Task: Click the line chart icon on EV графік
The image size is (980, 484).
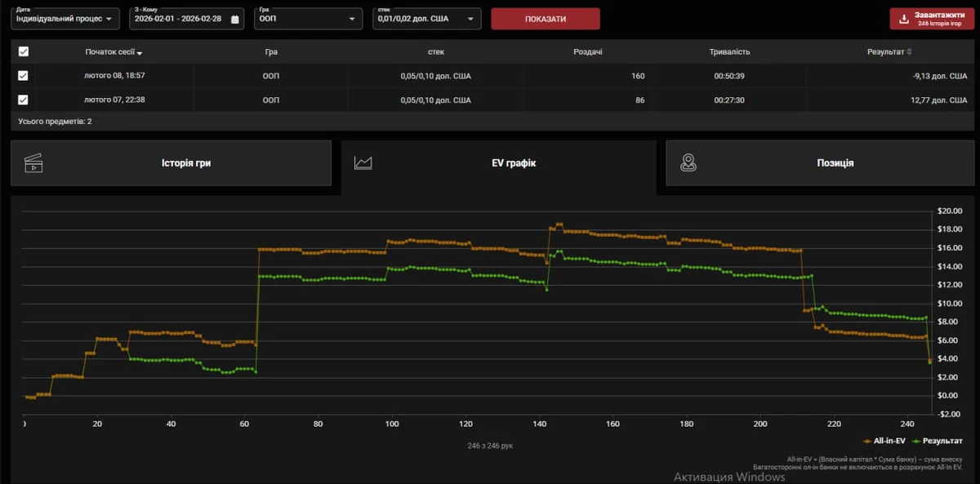Action: pos(363,163)
